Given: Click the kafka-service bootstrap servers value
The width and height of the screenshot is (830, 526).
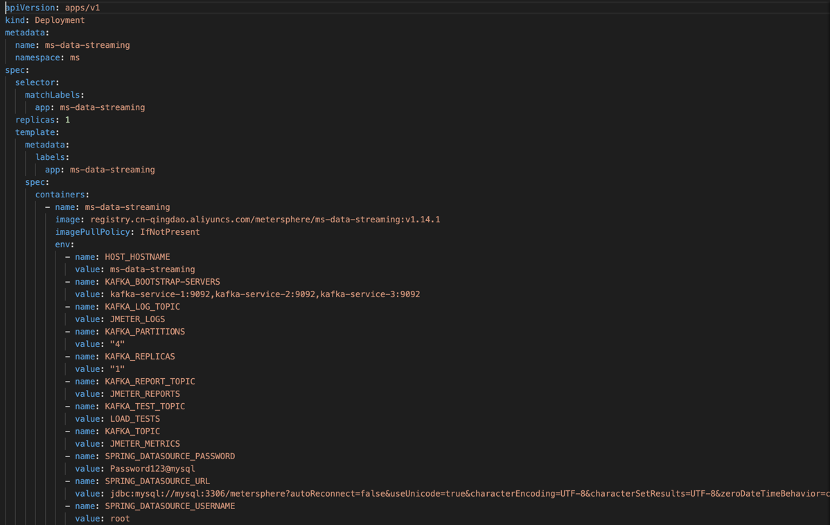Looking at the screenshot, I should coord(265,294).
